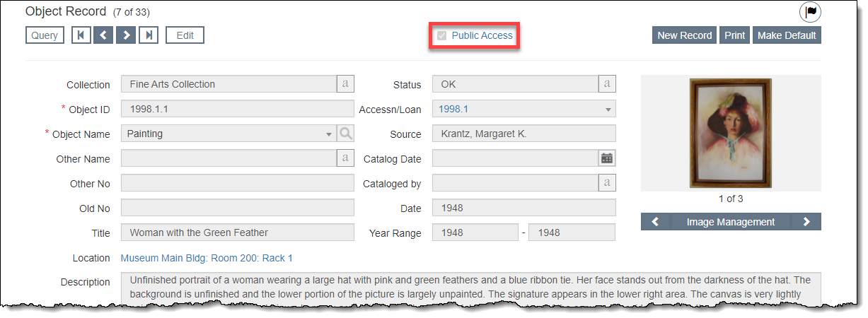
Task: Click the Query button
Action: coord(45,35)
